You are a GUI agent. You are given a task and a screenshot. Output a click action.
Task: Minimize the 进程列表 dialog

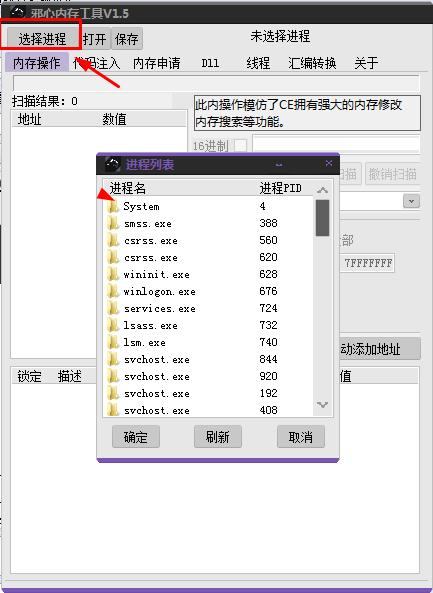[279, 165]
